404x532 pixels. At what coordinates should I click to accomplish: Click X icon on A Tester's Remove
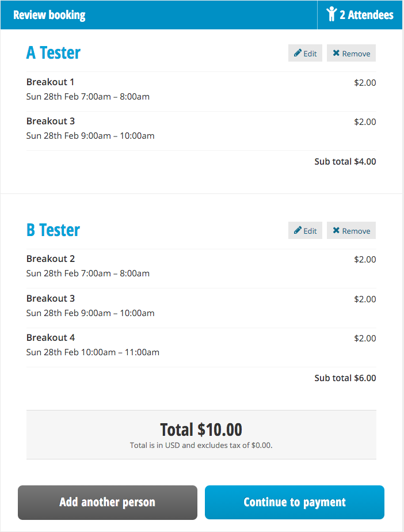point(336,53)
